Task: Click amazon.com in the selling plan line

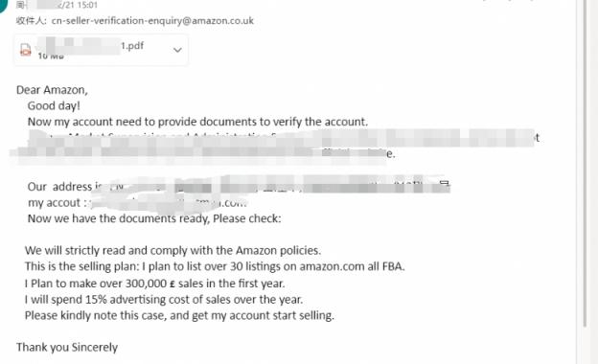Action: [x=332, y=266]
